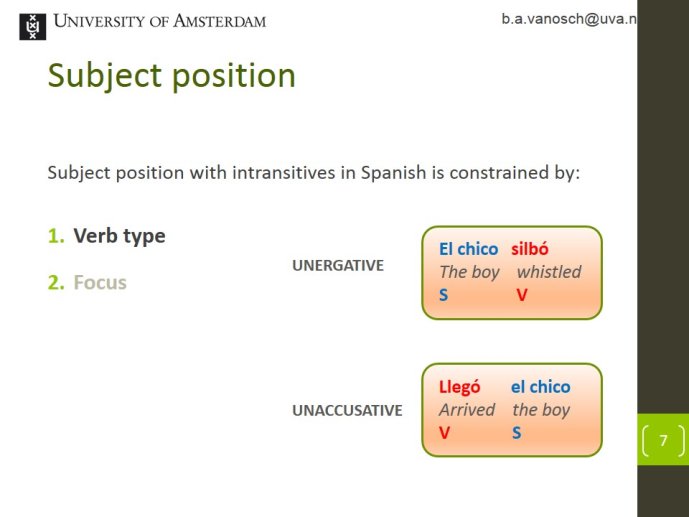689x517 pixels.
Task: Open the b.a.vanosch@uva.nl email address
Action: 569,19
